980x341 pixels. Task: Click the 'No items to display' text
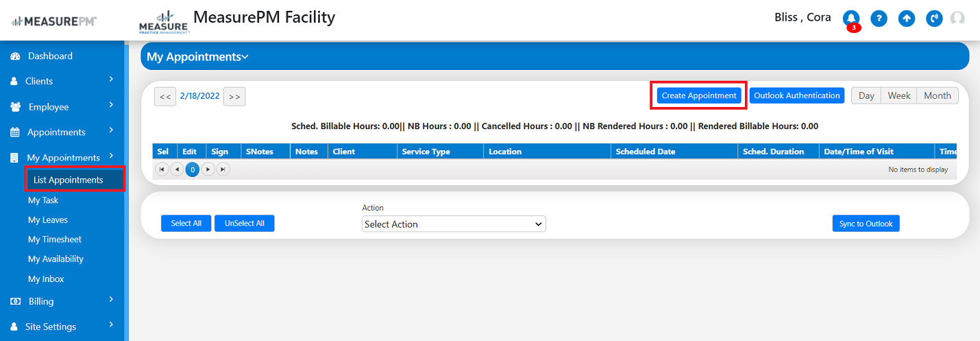[918, 169]
